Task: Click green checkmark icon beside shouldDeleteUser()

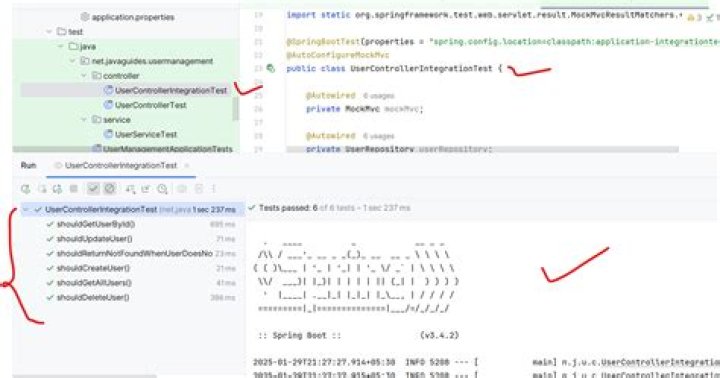Action: point(50,298)
